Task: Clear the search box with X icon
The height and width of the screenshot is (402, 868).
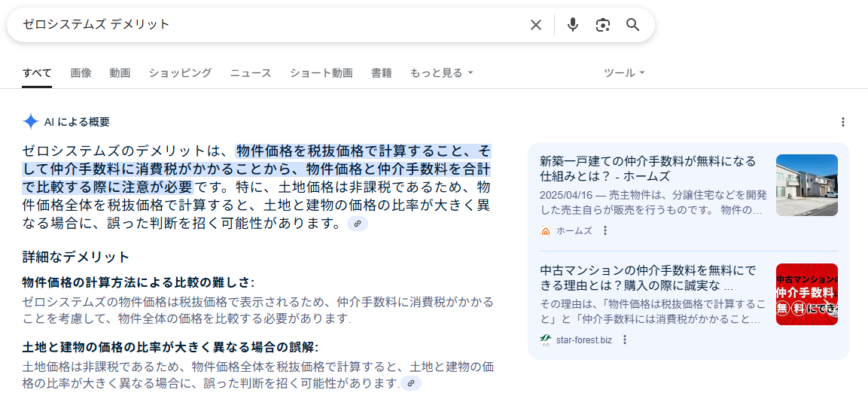Action: tap(535, 25)
